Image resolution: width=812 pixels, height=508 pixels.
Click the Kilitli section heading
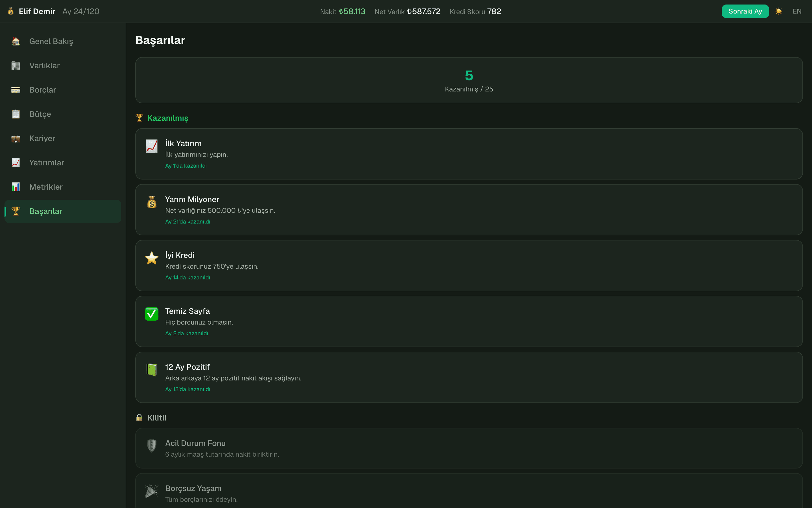tap(157, 418)
